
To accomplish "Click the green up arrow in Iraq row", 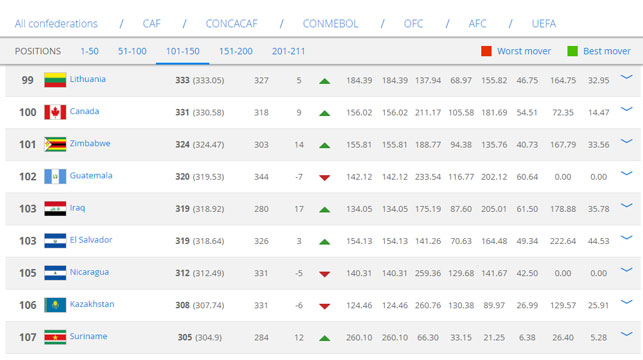I will pyautogui.click(x=324, y=210).
